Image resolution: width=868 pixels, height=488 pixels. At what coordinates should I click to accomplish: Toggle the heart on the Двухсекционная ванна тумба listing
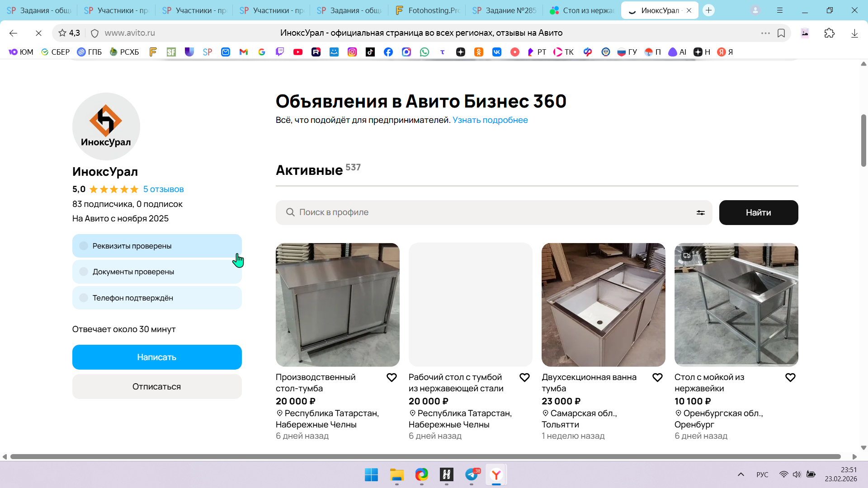point(657,377)
